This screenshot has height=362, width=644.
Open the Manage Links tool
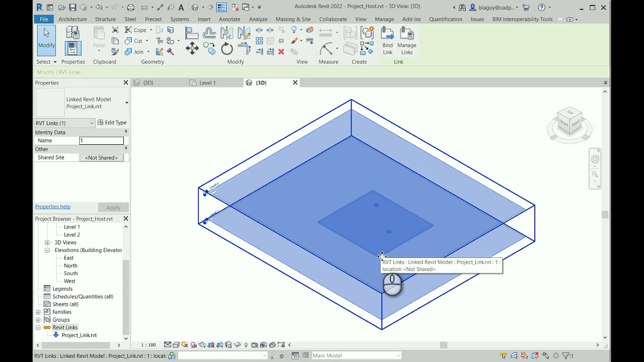(x=407, y=41)
